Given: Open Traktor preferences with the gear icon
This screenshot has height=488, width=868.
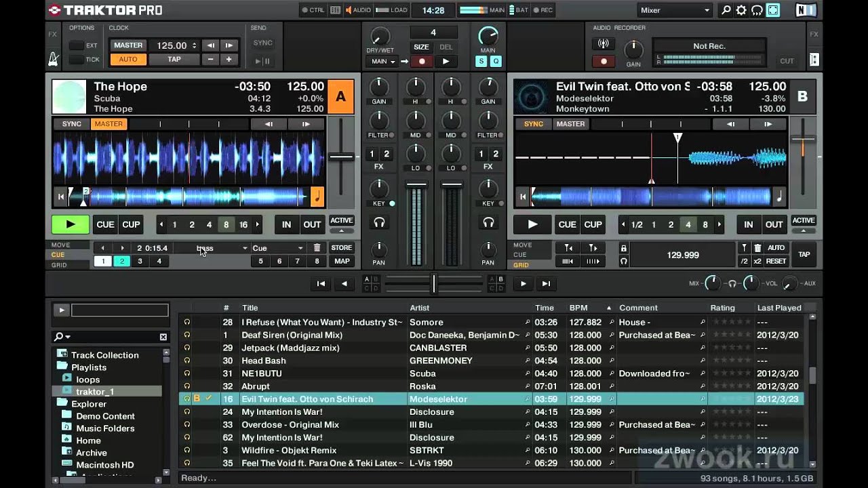Looking at the screenshot, I should pos(741,10).
